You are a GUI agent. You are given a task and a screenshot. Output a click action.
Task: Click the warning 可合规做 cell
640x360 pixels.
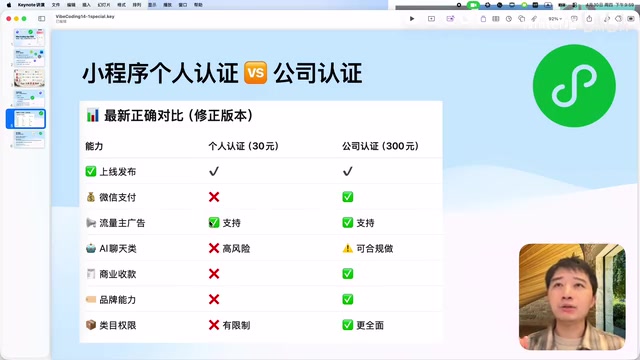(368, 249)
